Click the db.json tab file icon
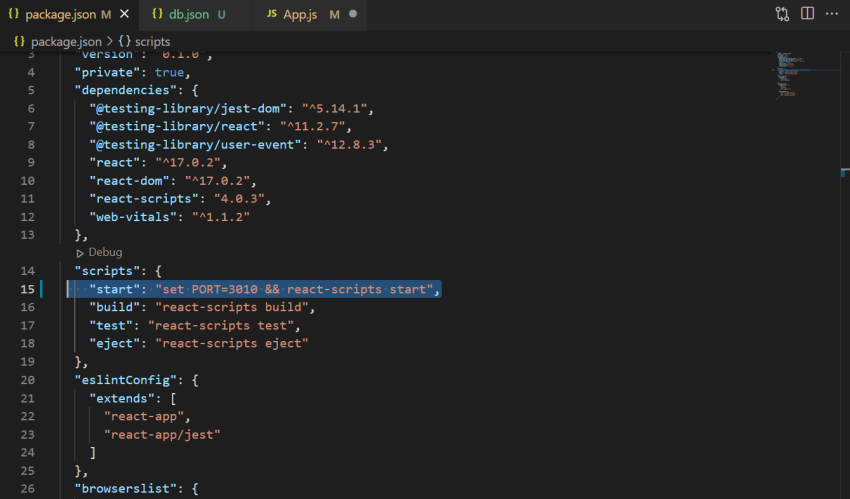Viewport: 850px width, 499px height. [157, 14]
